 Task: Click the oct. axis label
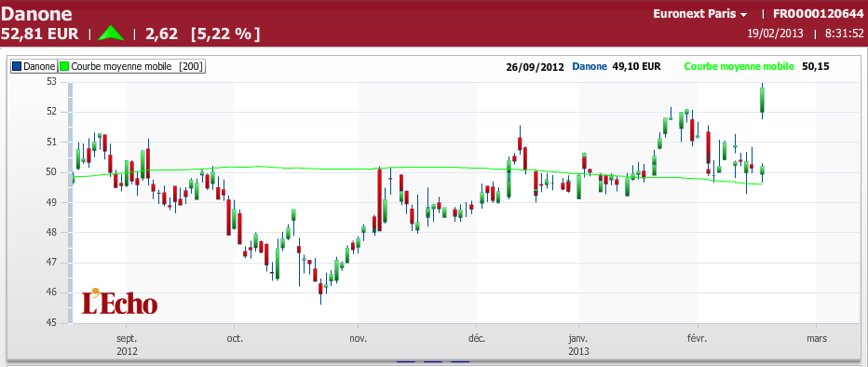coord(235,338)
